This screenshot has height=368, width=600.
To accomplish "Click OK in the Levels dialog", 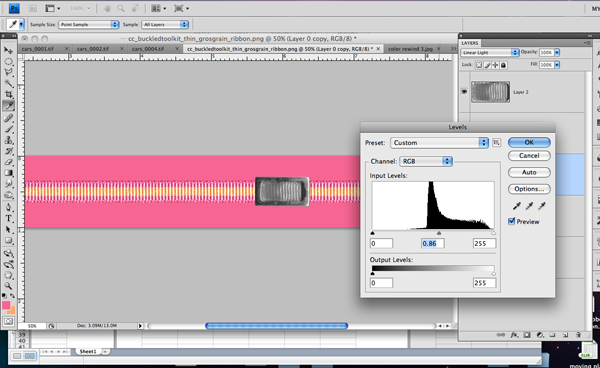I will tap(529, 142).
